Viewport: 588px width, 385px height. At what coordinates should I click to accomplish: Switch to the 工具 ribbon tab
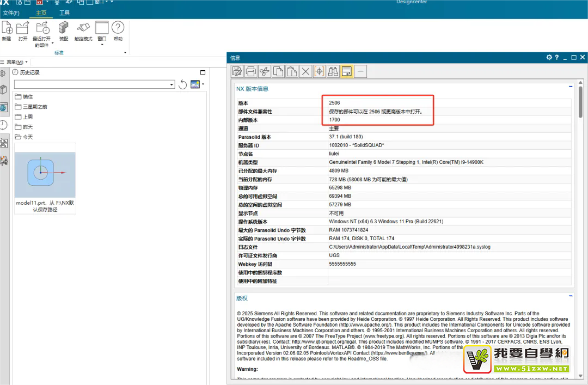click(x=64, y=13)
